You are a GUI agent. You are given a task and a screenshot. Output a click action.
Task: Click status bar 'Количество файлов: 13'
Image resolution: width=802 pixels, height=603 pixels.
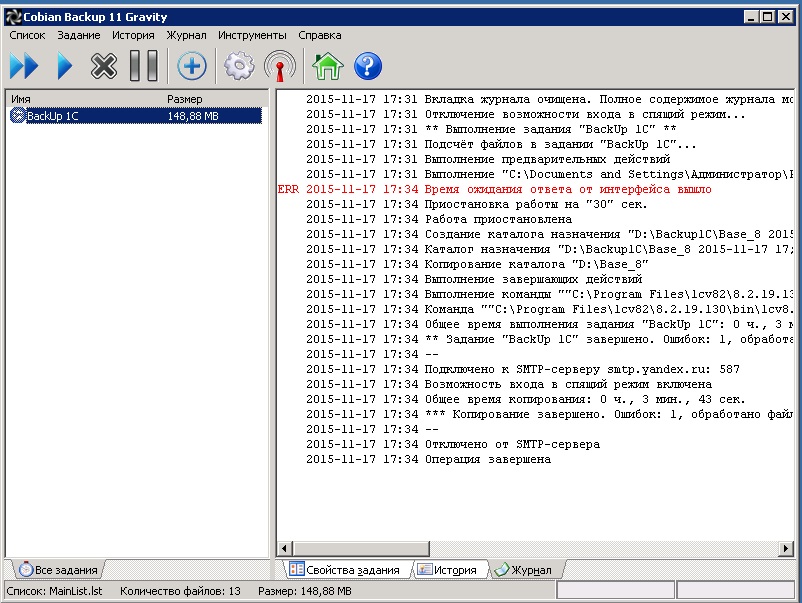pos(180,591)
